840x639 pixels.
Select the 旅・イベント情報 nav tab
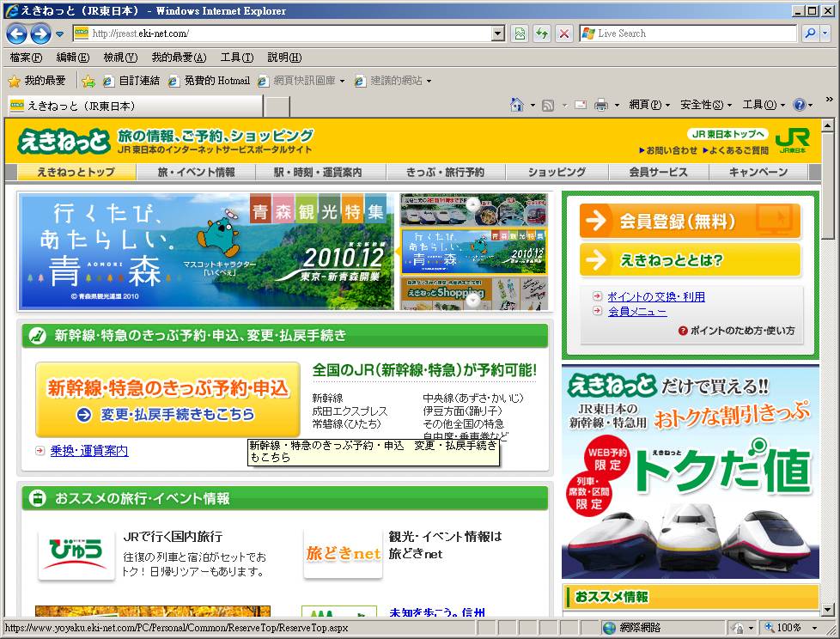[196, 173]
